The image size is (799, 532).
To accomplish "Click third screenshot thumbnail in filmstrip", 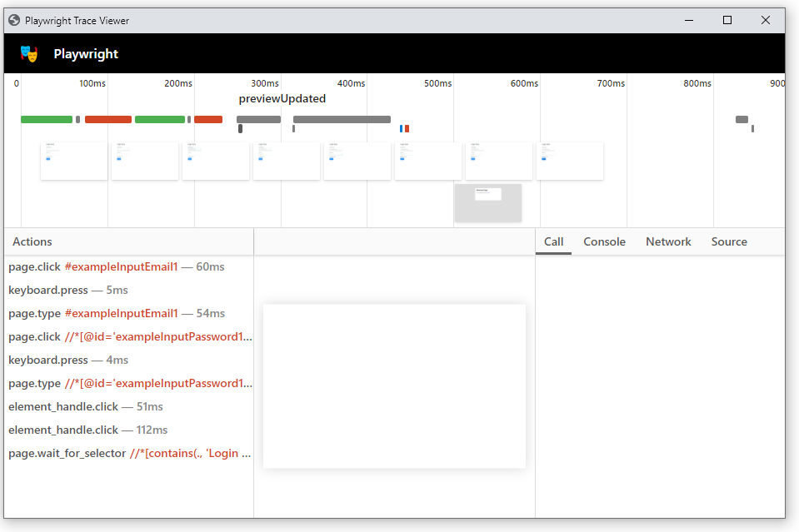I will 216,161.
